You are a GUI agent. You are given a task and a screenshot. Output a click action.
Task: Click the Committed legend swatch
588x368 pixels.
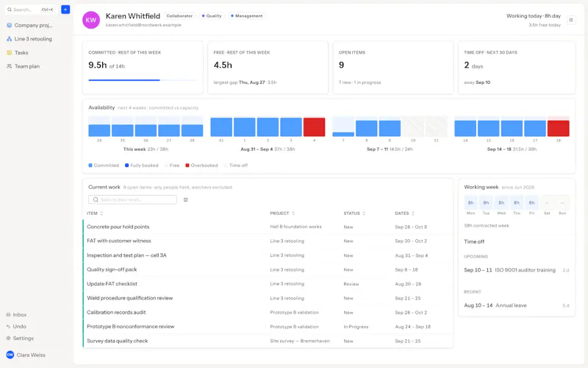click(90, 165)
